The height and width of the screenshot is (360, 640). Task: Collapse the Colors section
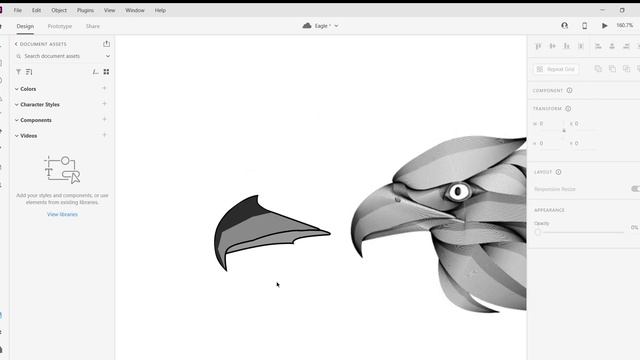(17, 89)
